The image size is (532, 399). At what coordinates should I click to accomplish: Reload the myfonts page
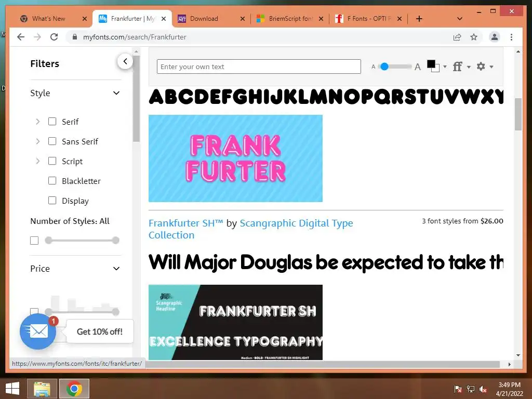pos(54,37)
